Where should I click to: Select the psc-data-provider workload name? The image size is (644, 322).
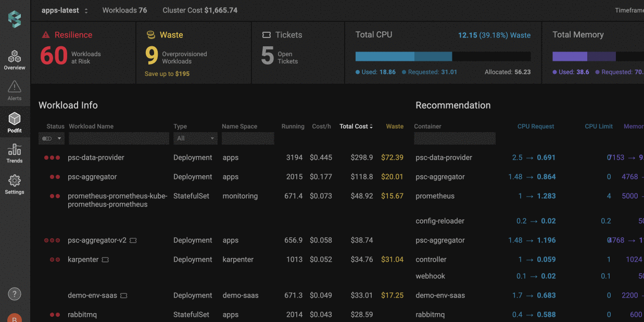pyautogui.click(x=96, y=158)
